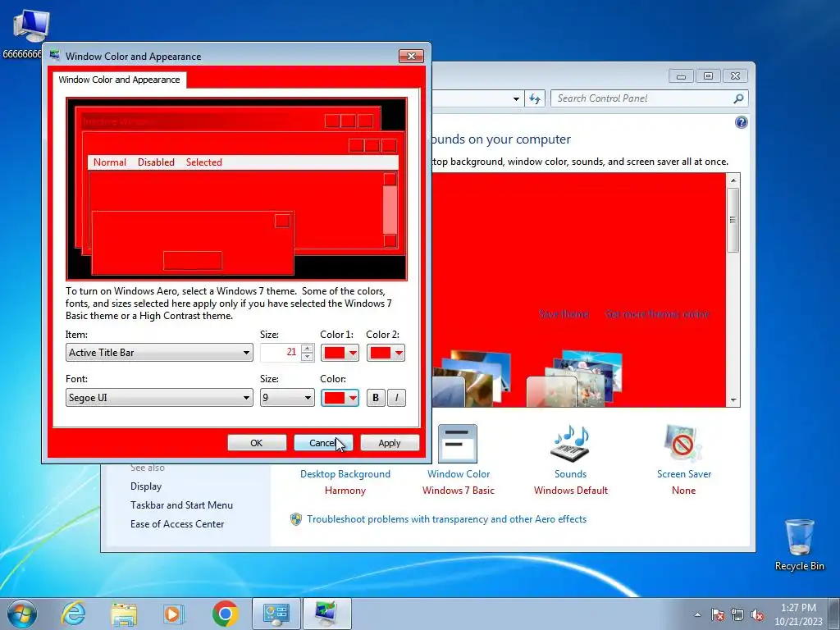Refresh the Control Panel address bar
Image resolution: width=840 pixels, height=630 pixels.
tap(535, 98)
